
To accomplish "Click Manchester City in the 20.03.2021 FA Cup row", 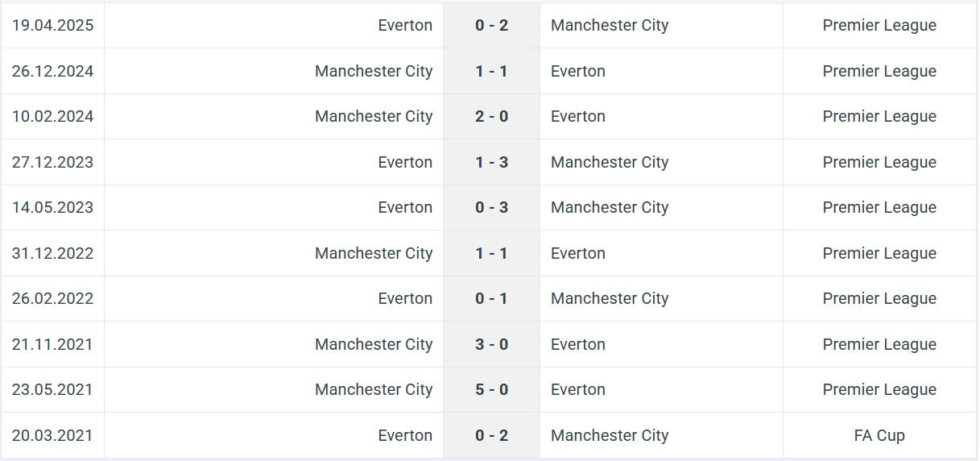I will tap(610, 435).
